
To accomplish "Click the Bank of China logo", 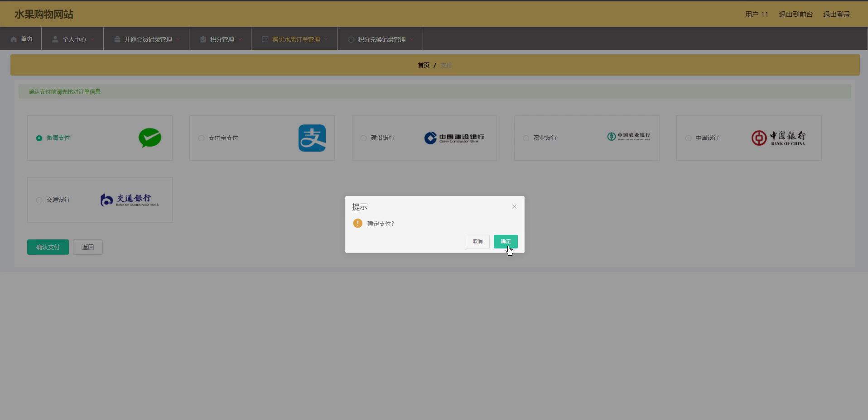I will point(778,138).
